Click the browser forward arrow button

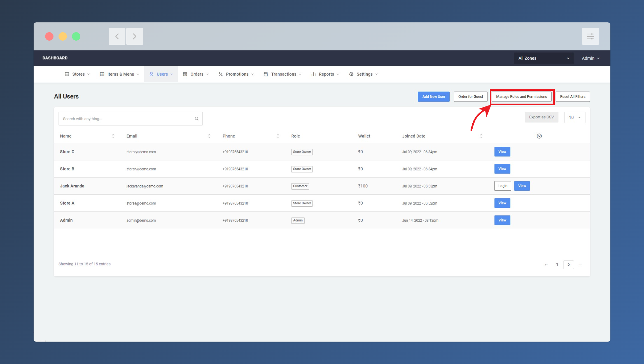[x=135, y=36]
